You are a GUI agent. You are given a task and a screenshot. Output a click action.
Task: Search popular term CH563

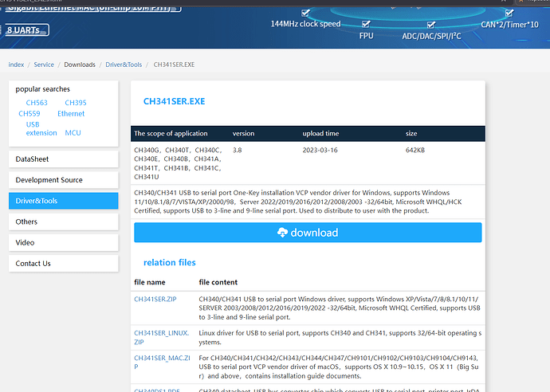click(x=37, y=103)
